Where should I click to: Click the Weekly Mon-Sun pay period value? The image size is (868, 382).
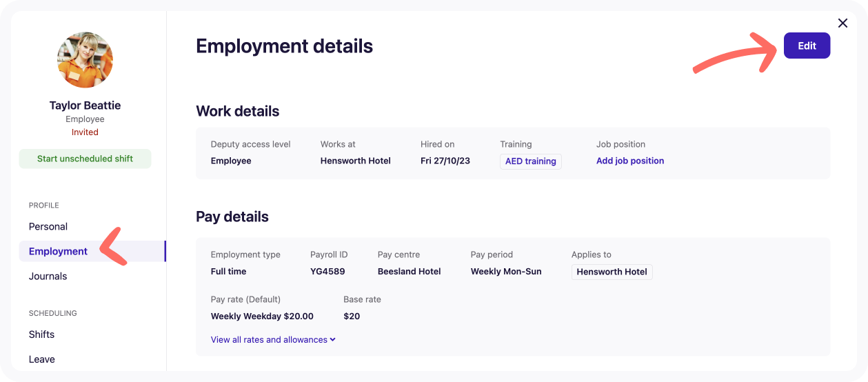click(506, 272)
